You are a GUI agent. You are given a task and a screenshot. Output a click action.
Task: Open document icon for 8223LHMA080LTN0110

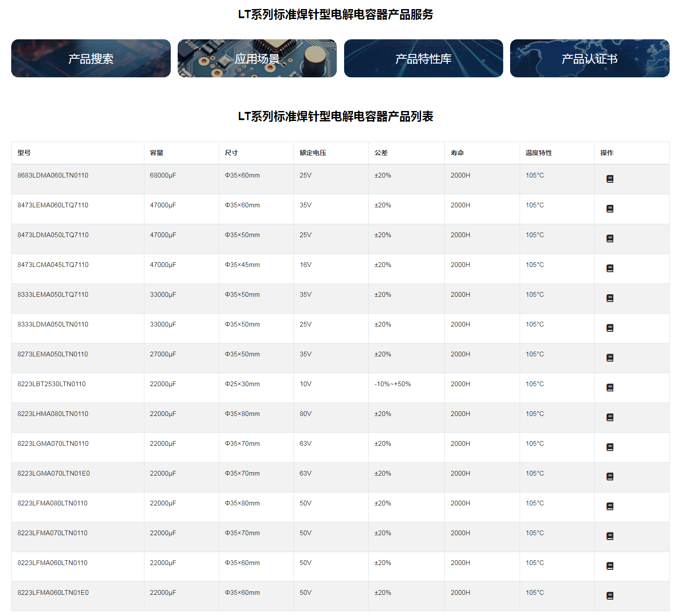click(x=610, y=417)
